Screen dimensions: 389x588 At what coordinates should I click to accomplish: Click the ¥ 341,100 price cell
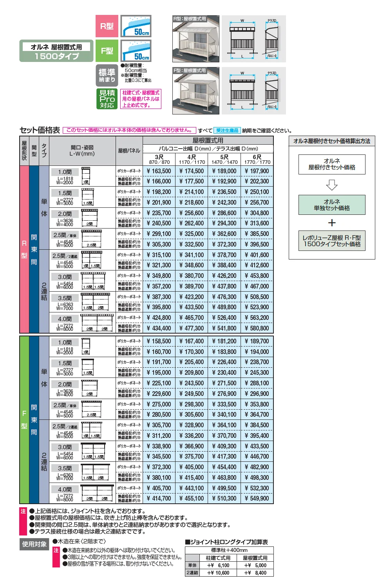(192, 255)
